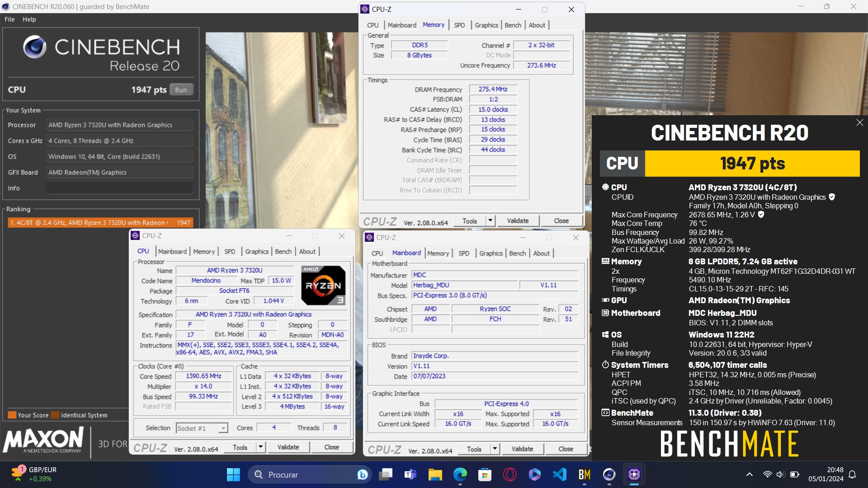The height and width of the screenshot is (488, 868).
Task: Click the Close button in the CPU-Z Mainboard window
Action: click(566, 449)
